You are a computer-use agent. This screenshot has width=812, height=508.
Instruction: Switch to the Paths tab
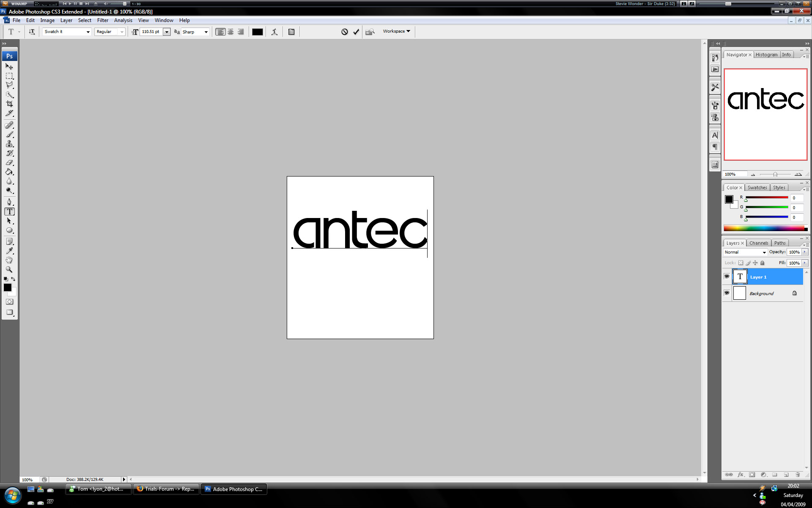(780, 243)
